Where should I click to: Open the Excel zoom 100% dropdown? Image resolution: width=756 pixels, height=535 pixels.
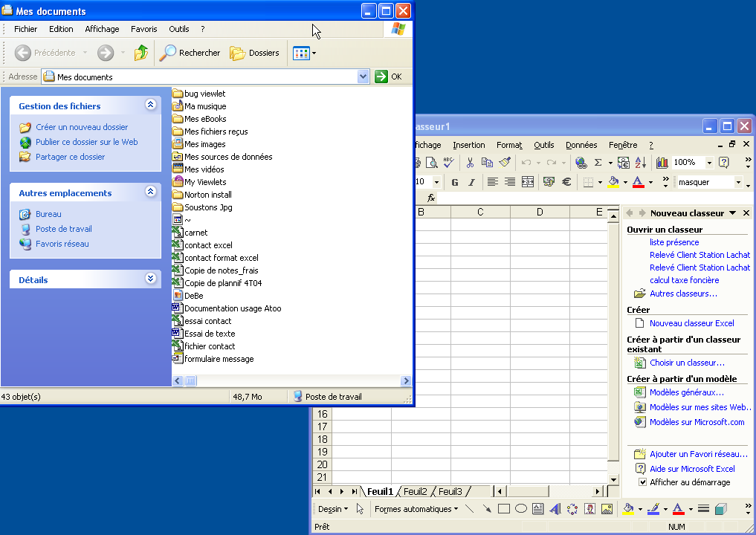[x=709, y=163]
